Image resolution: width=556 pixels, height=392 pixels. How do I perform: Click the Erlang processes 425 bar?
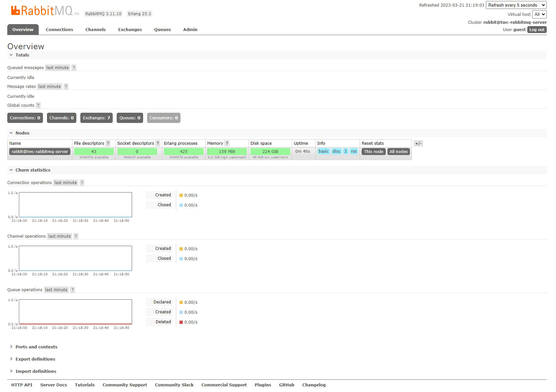click(x=184, y=151)
